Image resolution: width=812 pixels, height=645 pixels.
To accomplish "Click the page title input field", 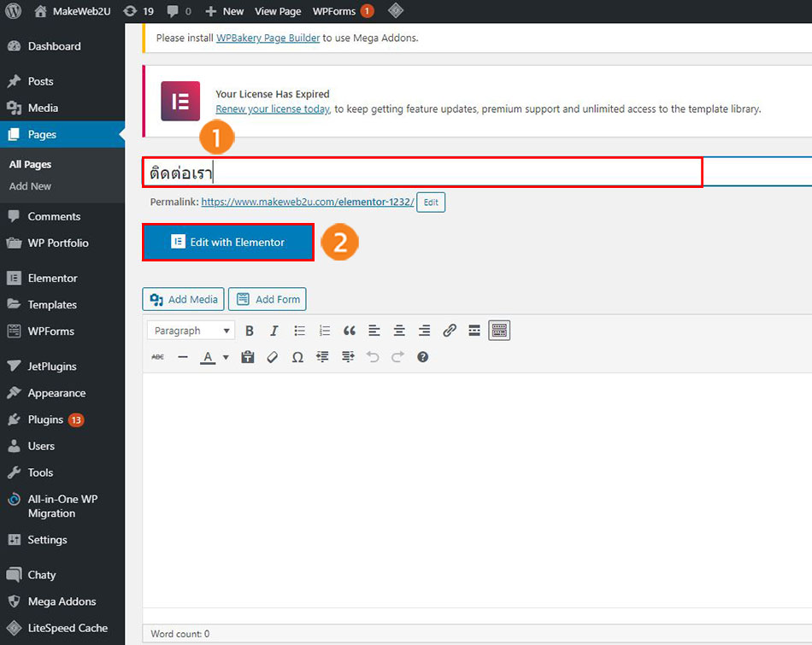I will (x=422, y=173).
